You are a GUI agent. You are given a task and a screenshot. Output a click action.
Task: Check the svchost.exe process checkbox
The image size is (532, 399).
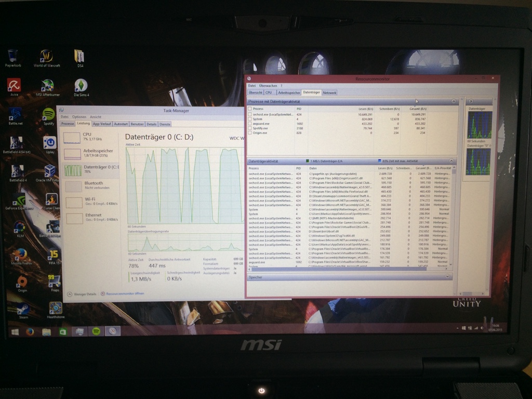click(250, 114)
